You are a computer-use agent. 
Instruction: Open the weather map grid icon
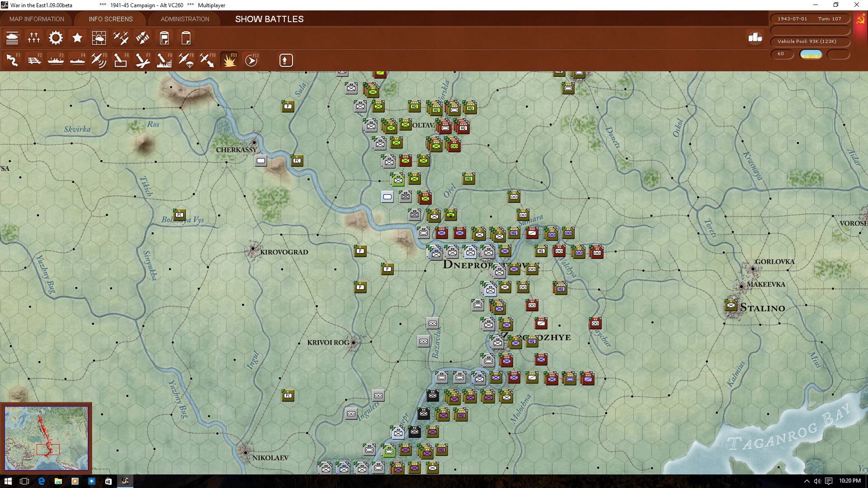coord(99,38)
